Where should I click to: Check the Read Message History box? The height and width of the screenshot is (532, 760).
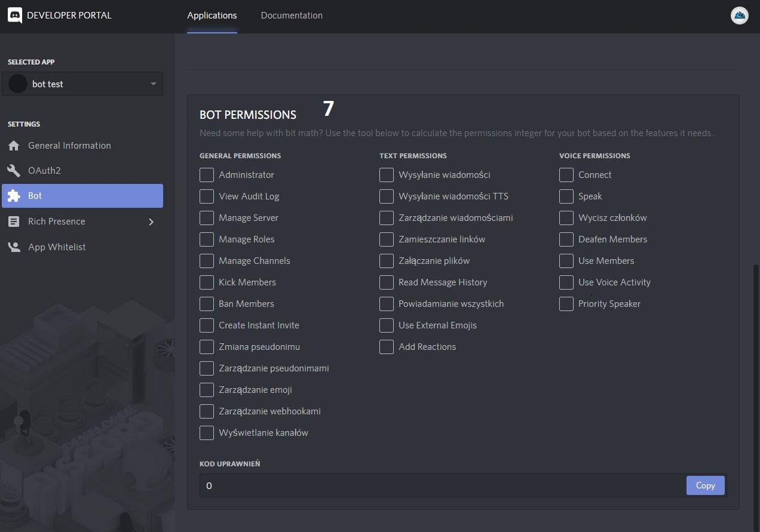coord(387,282)
